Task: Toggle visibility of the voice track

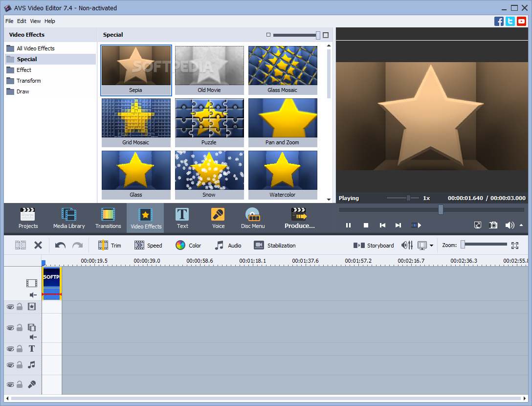Action: (x=10, y=384)
